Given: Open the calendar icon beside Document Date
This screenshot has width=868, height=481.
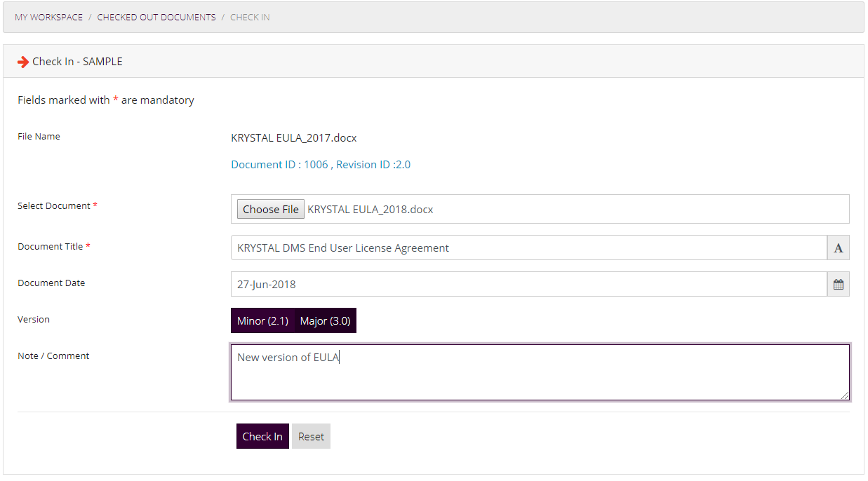Looking at the screenshot, I should pos(839,284).
